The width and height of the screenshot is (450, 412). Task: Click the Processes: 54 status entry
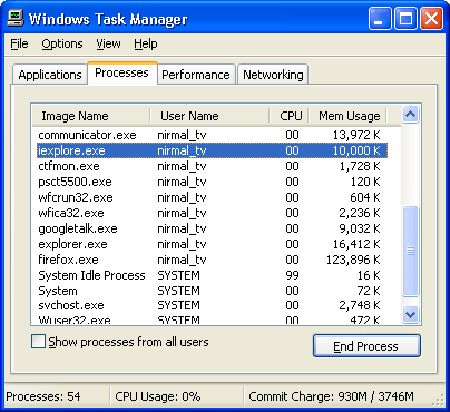[x=43, y=397]
